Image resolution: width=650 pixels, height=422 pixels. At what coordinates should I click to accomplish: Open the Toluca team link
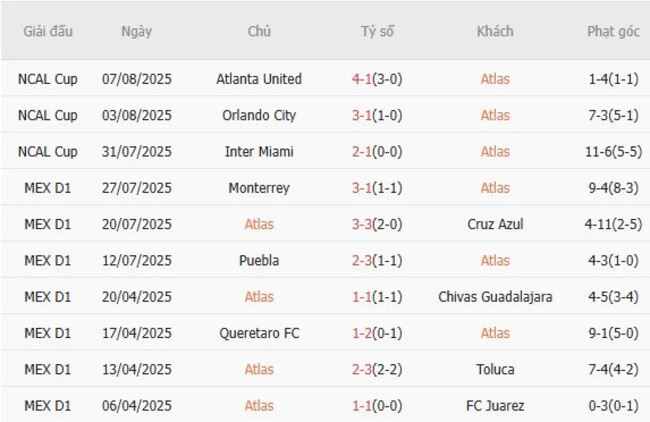pos(495,369)
